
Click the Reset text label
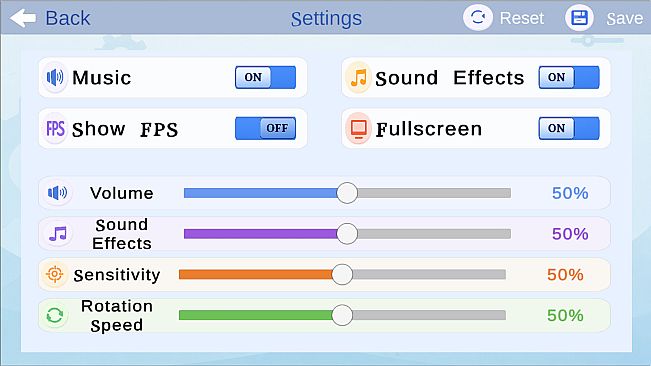pyautogui.click(x=522, y=18)
